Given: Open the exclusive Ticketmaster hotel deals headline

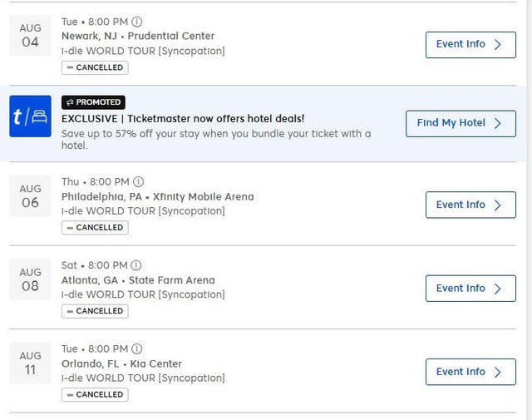Looking at the screenshot, I should coord(183,119).
